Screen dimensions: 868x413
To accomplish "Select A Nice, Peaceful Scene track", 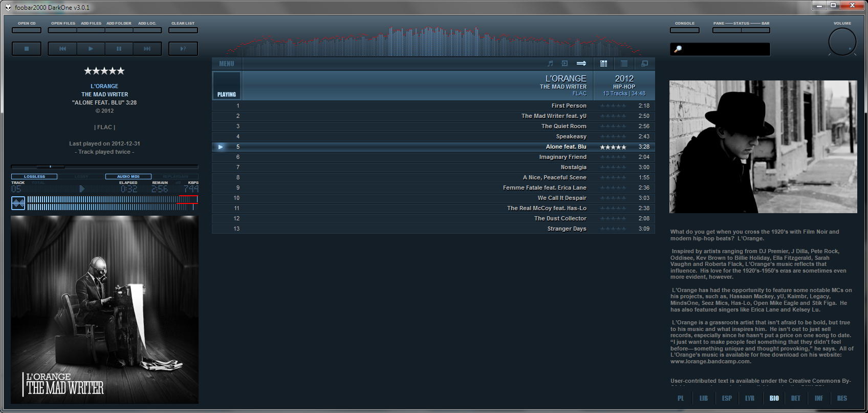I will (433, 177).
